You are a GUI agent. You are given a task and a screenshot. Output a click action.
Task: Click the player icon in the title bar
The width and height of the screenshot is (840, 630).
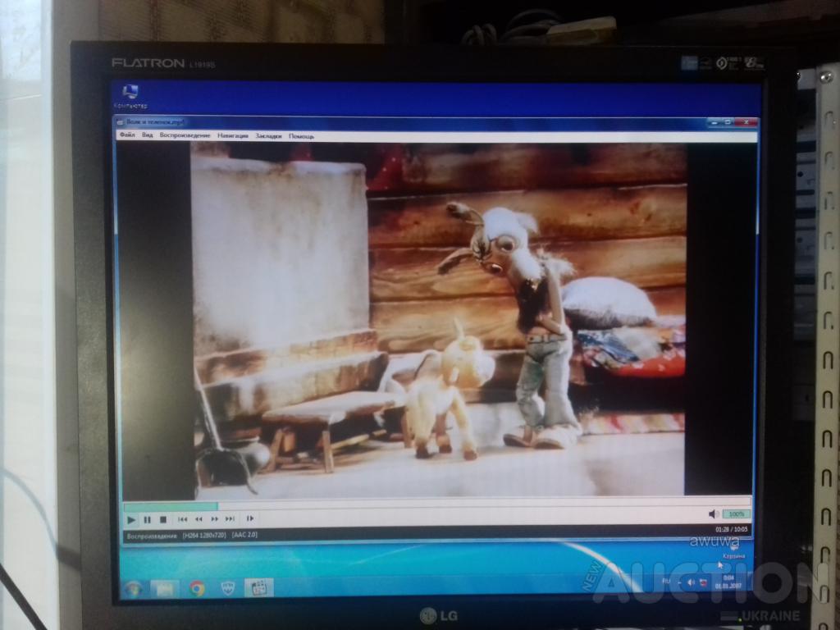point(120,123)
